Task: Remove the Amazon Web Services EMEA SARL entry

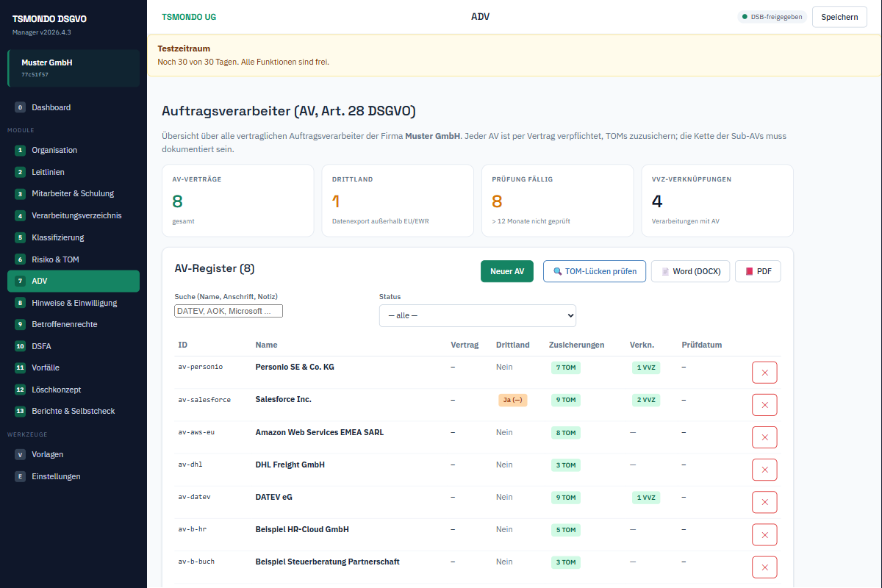Action: 764,437
